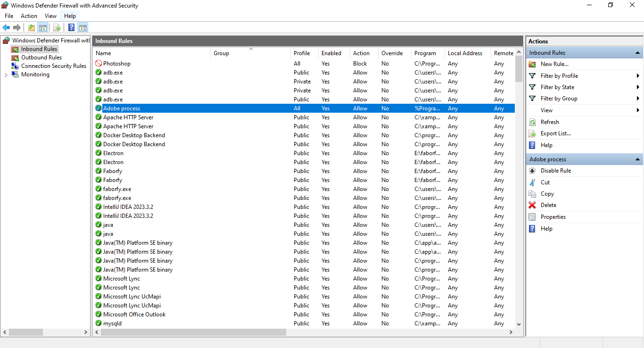Click the green check icon of mysqld rule
644x348 pixels.
(x=99, y=323)
